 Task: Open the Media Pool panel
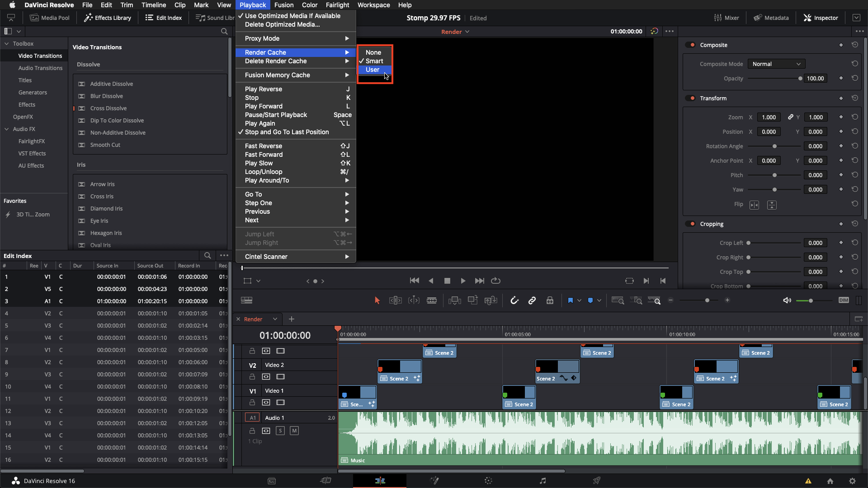pyautogui.click(x=50, y=18)
